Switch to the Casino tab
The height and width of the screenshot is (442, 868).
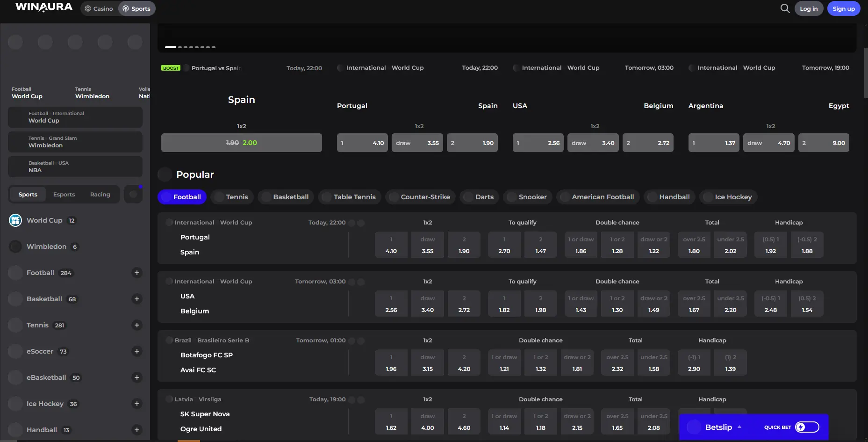click(x=99, y=8)
